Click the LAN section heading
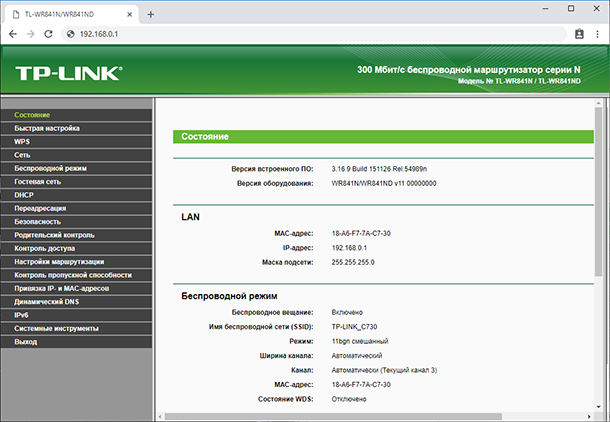 pyautogui.click(x=190, y=217)
